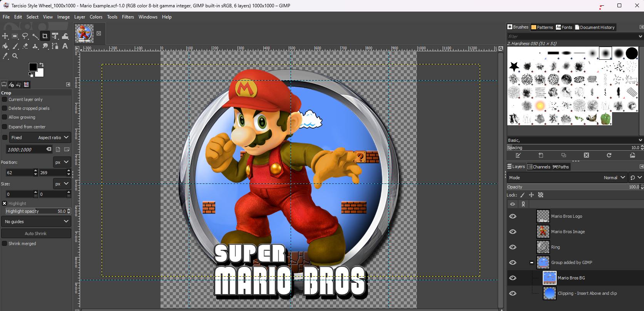The height and width of the screenshot is (311, 644).
Task: Enable Allow growing option
Action: (x=5, y=117)
